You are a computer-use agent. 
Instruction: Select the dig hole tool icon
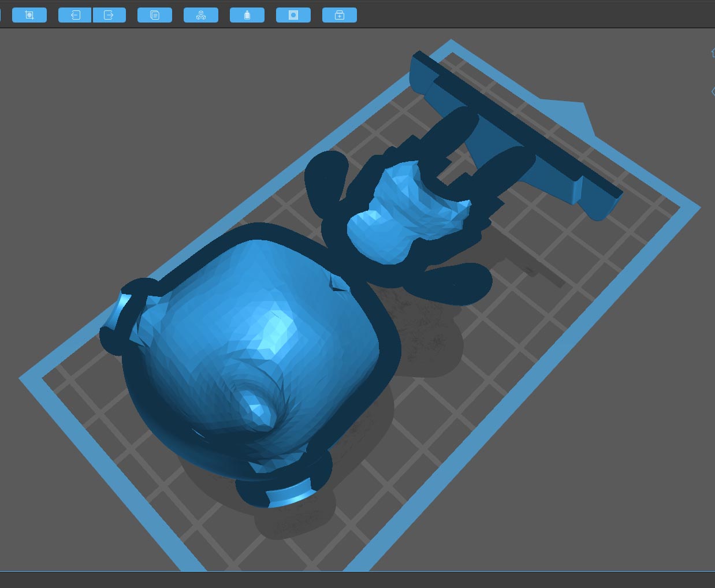[x=293, y=15]
